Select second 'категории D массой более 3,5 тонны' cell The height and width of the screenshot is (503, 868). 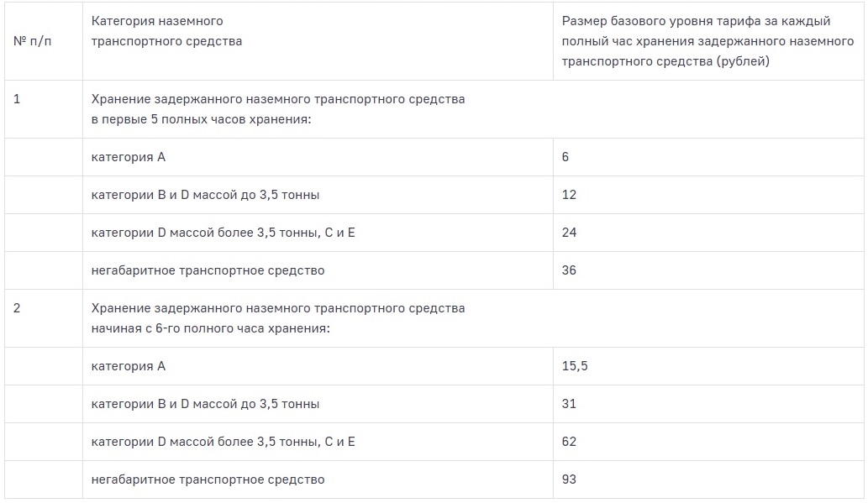click(318, 442)
